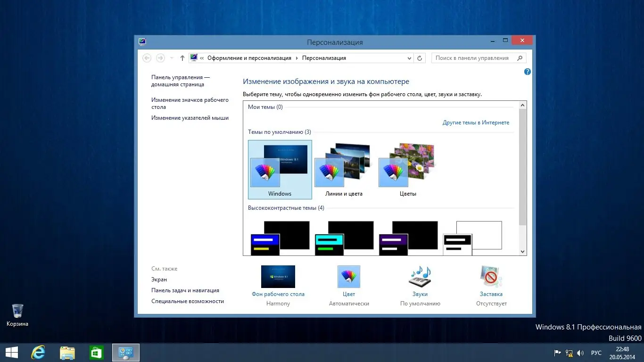Refresh the address bar with the refresh icon
This screenshot has width=644, height=362.
coord(420,58)
